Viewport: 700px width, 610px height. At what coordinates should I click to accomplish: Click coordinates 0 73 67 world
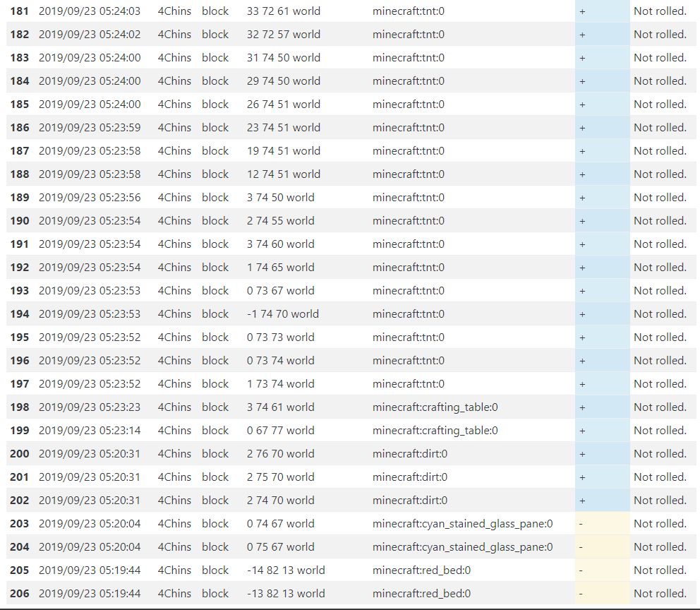click(281, 290)
